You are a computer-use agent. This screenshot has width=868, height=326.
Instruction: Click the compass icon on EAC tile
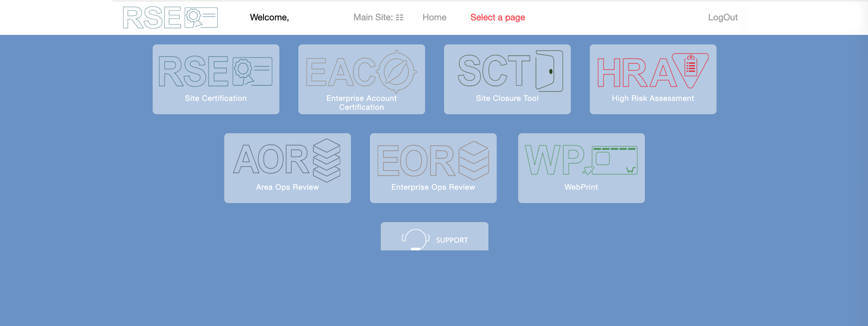(397, 72)
